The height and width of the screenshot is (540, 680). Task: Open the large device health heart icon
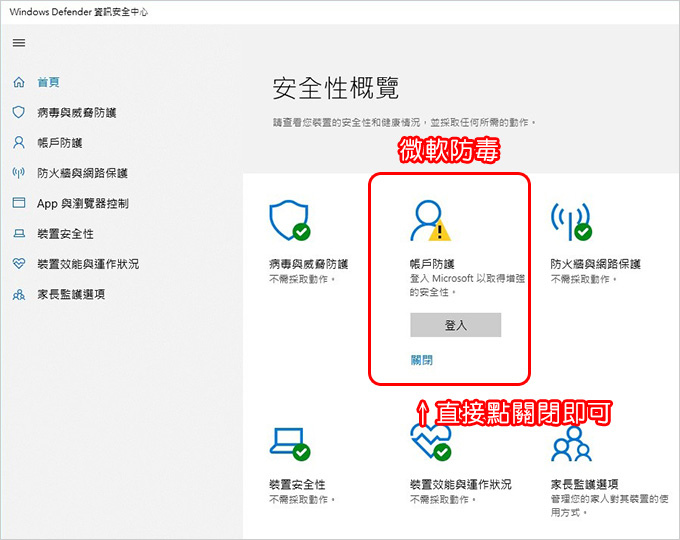[431, 442]
